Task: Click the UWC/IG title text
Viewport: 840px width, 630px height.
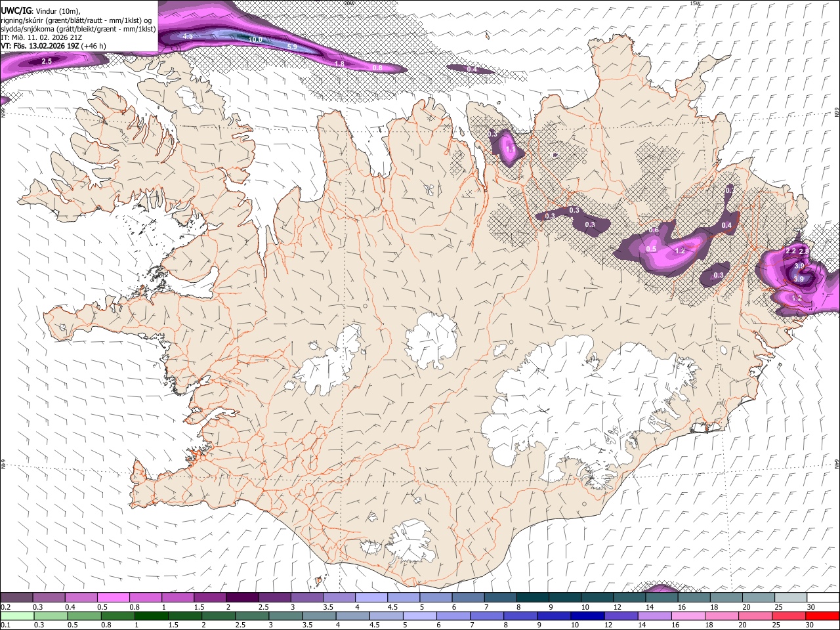Action: coord(15,10)
